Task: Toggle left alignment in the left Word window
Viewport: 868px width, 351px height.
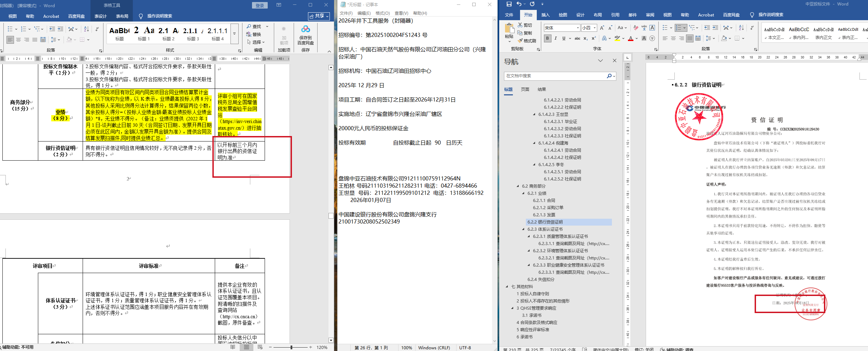Action: click(x=10, y=40)
